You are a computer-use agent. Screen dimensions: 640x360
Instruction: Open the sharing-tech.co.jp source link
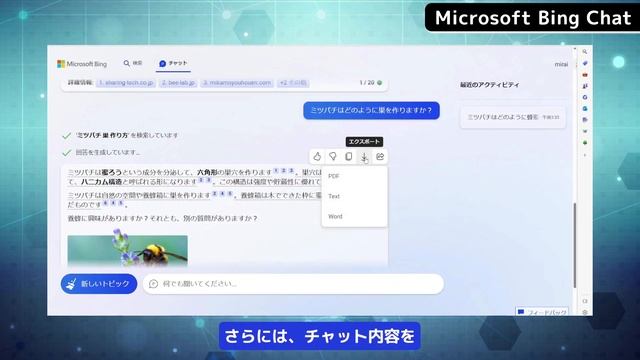(x=126, y=83)
